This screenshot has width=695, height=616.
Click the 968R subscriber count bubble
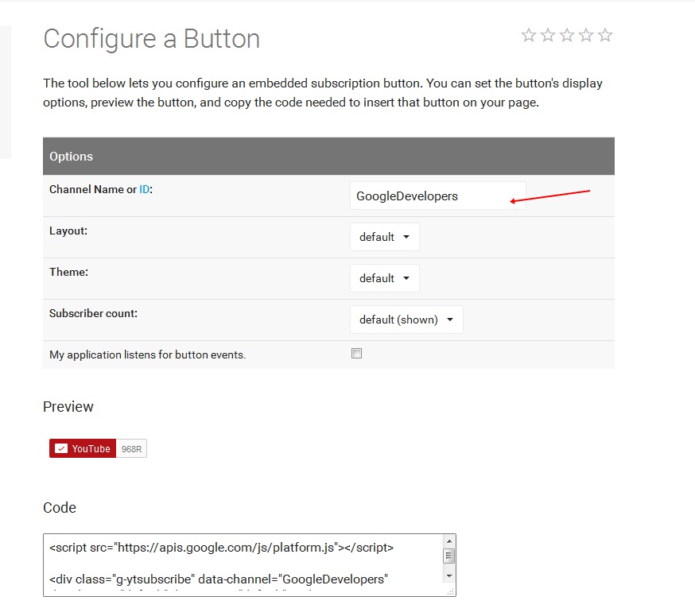tap(131, 449)
